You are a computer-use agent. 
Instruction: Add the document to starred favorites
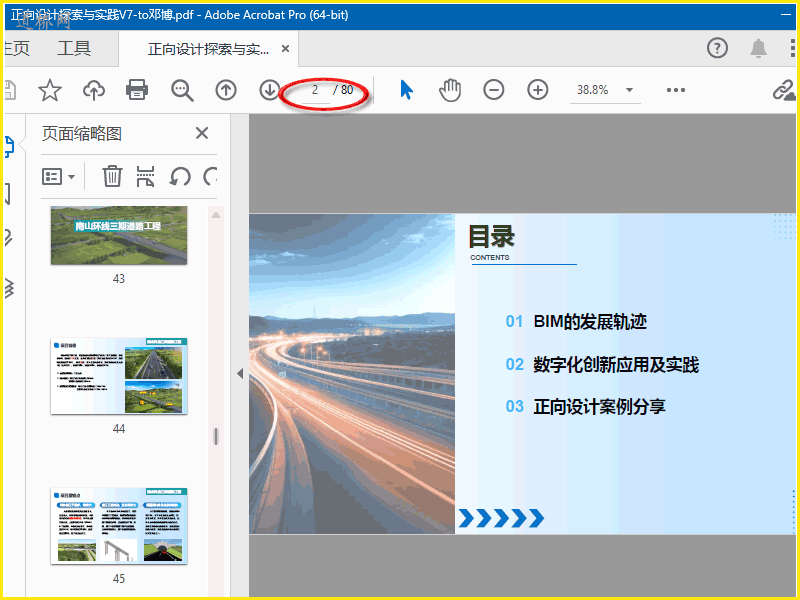[x=50, y=90]
